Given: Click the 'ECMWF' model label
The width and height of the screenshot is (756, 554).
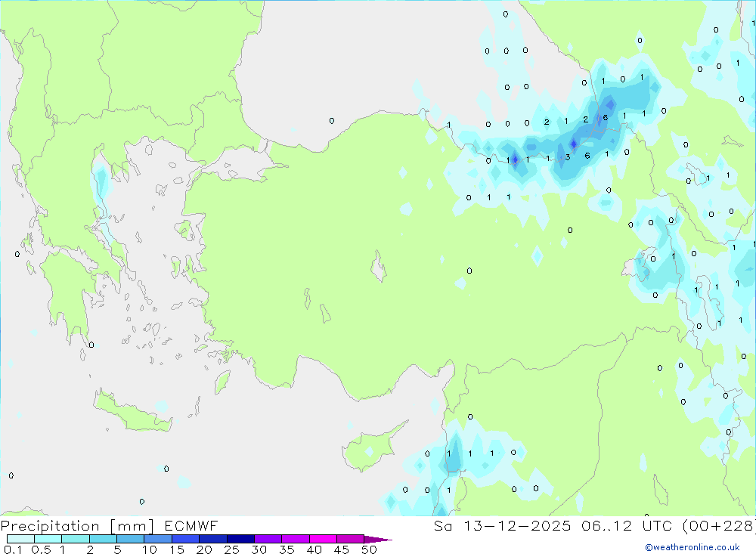Looking at the screenshot, I should tap(191, 525).
